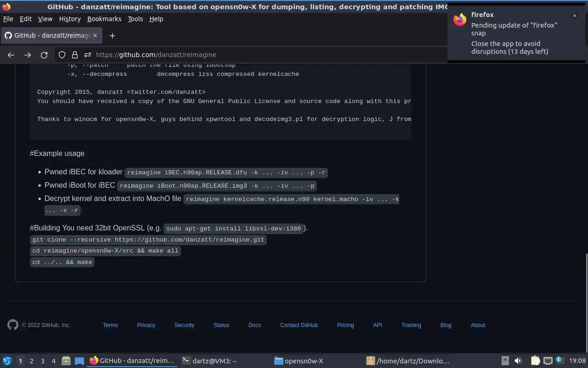Click the site security padlock icon

(75, 55)
